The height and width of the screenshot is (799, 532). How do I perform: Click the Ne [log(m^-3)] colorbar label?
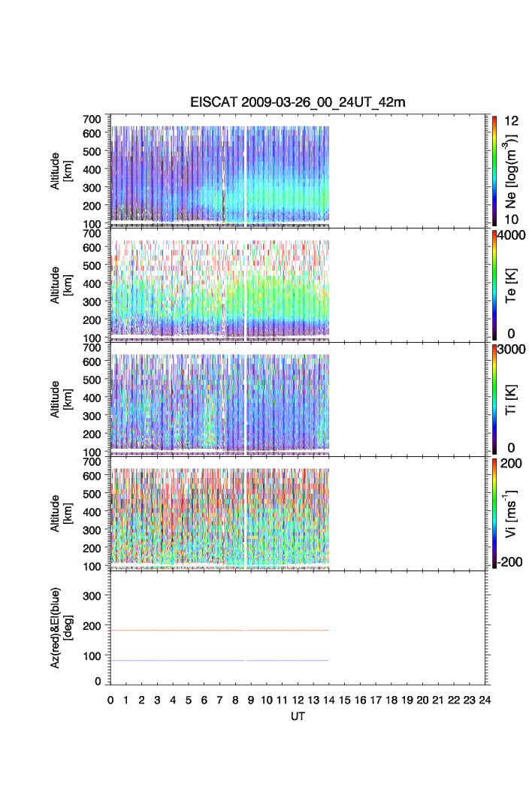[x=513, y=171]
